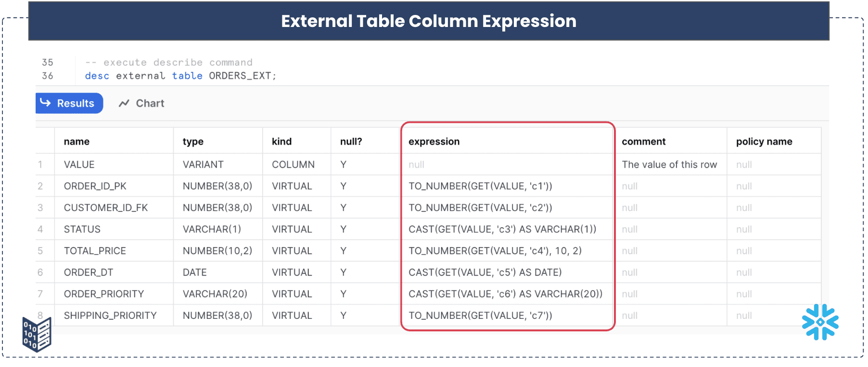Click the policy name column header
Screen dimensions: 868x367
click(x=764, y=142)
